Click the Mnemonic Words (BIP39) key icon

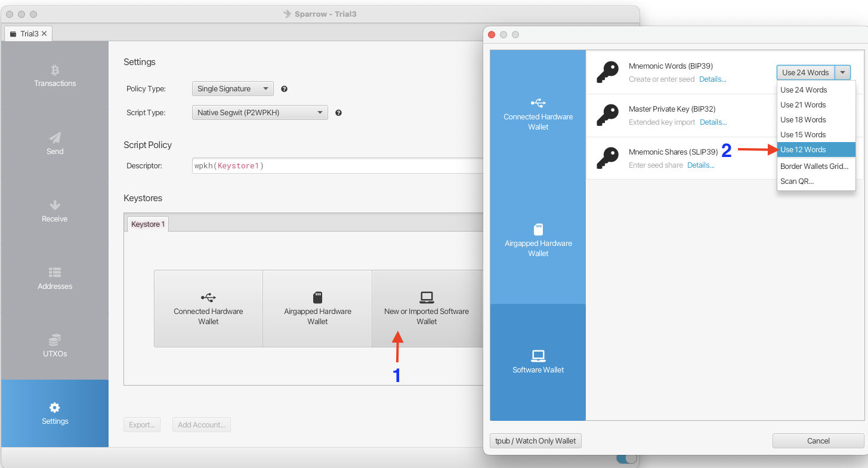coord(607,72)
